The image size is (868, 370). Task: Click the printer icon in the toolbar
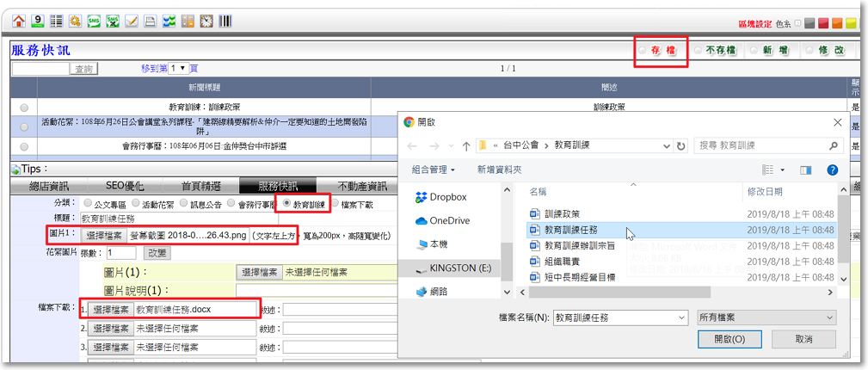click(150, 21)
